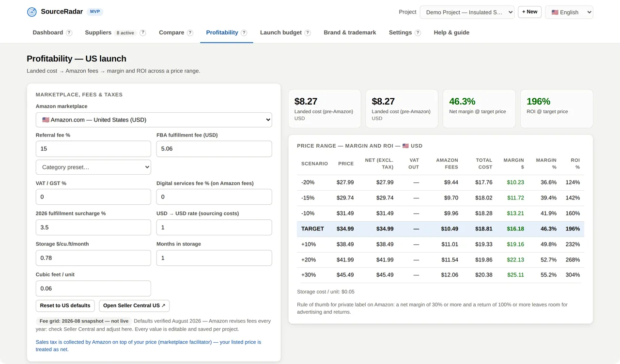Click the AMAZON FEES column header
This screenshot has height=364, width=620.
pyautogui.click(x=447, y=164)
